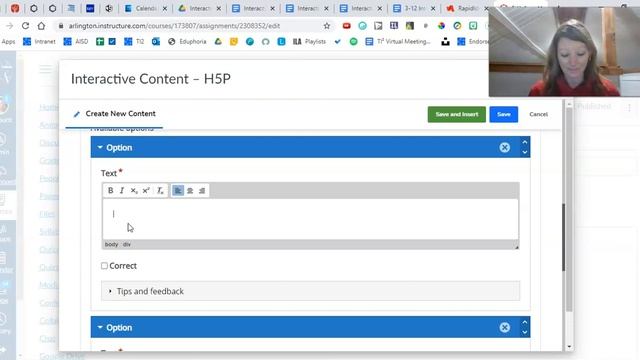
Task: Cancel content creation
Action: (538, 114)
